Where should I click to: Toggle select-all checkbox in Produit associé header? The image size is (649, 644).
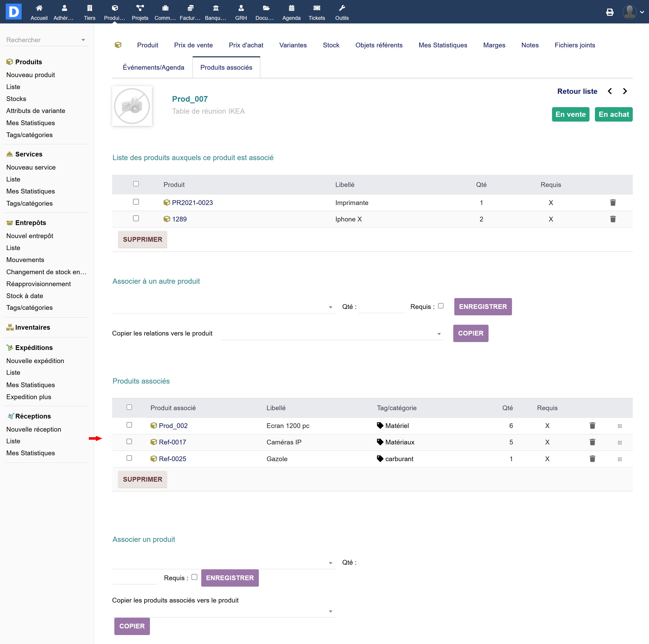(x=129, y=407)
